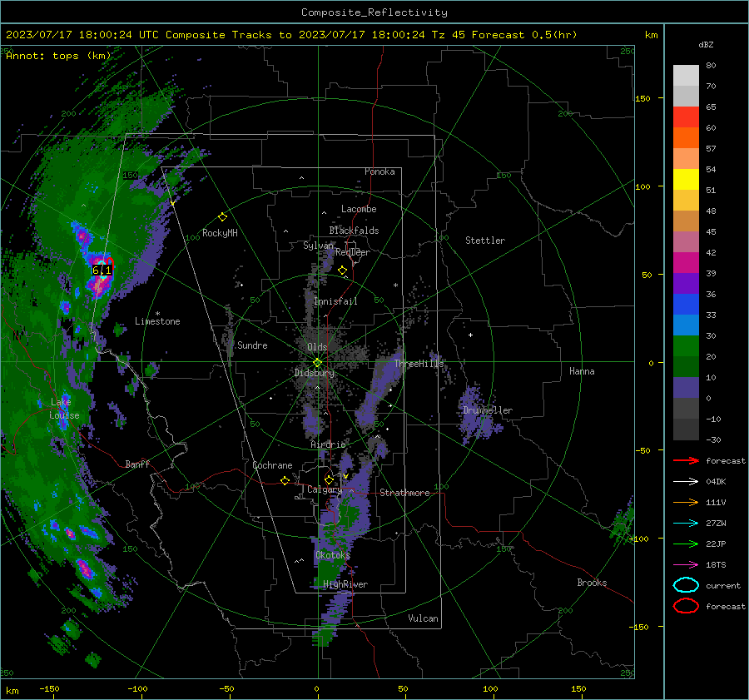This screenshot has height=700, width=749.
Task: Select the orange swatch beside 60 dBZ
Action: click(686, 137)
